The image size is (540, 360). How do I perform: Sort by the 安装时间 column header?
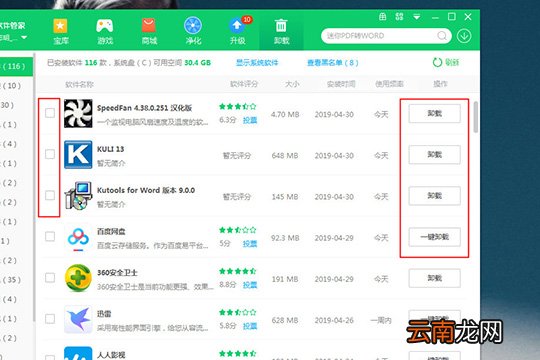341,84
